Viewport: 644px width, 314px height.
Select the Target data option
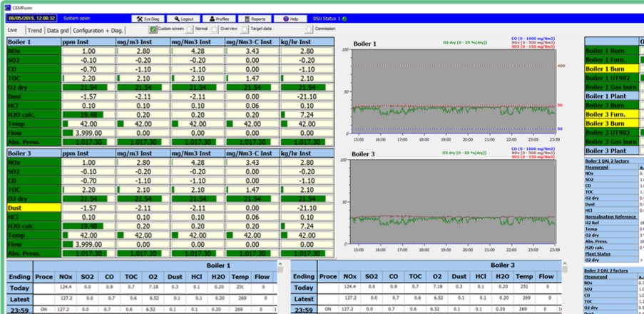(245, 29)
